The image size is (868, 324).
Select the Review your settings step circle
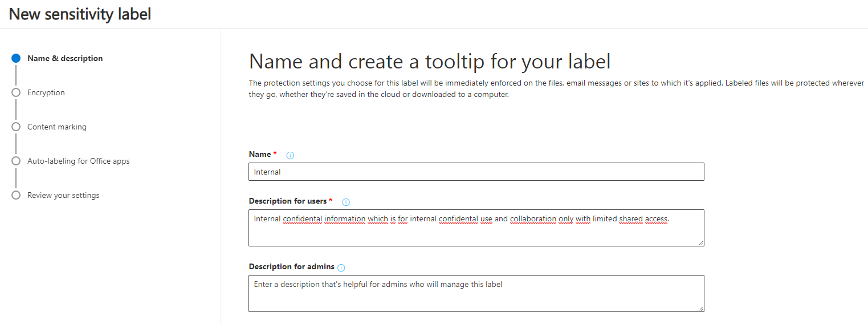click(16, 195)
